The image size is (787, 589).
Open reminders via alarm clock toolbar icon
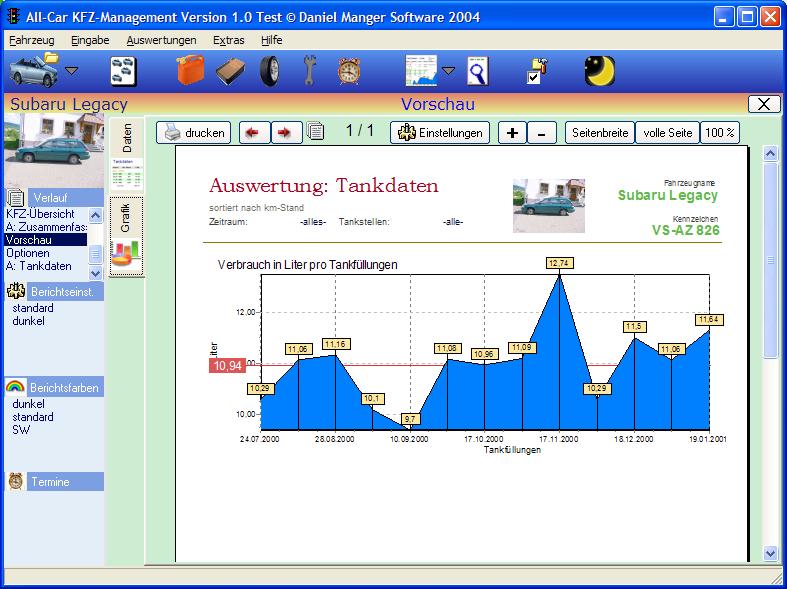[x=349, y=71]
